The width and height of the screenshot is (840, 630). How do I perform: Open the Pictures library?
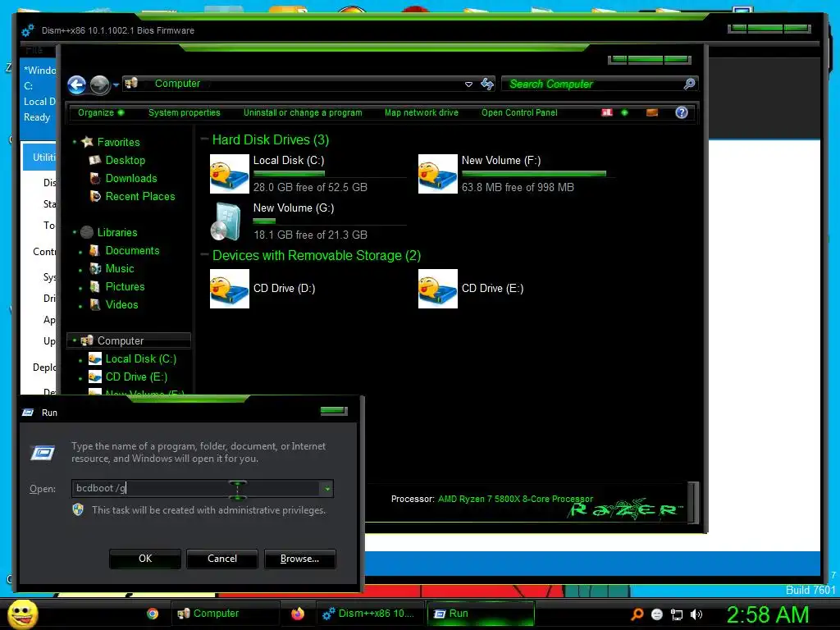[125, 286]
